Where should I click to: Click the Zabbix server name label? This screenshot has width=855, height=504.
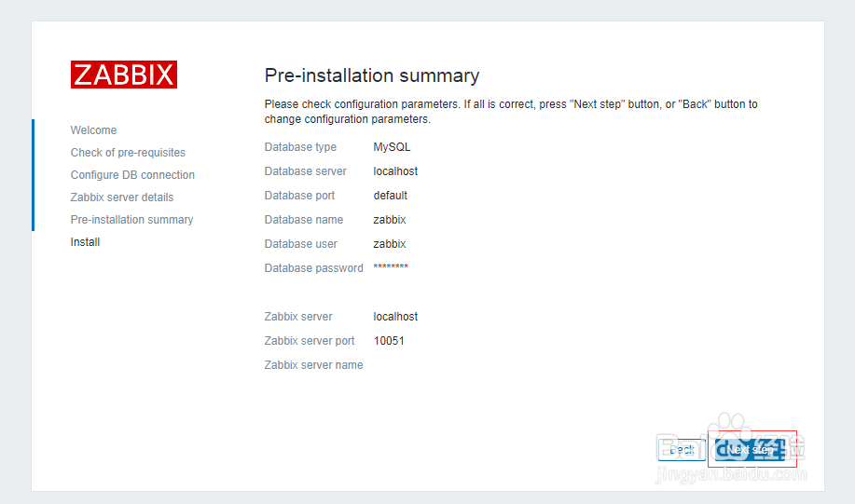pyautogui.click(x=313, y=365)
